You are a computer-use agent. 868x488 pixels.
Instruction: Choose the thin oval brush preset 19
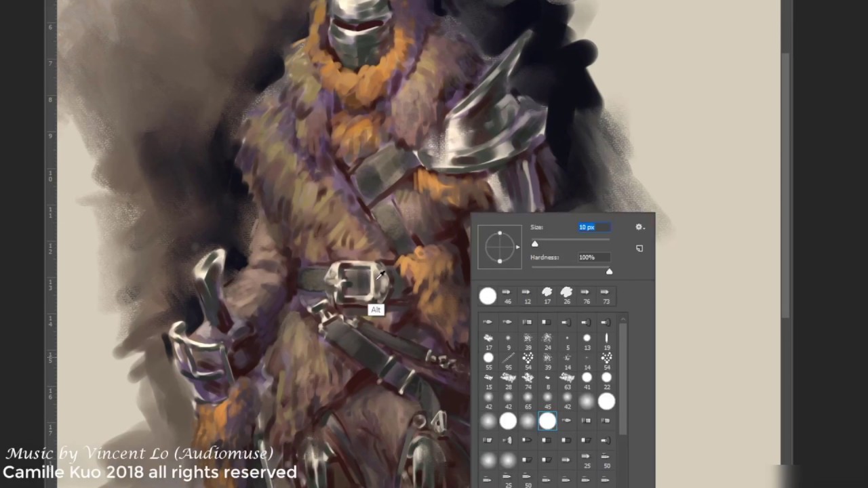pyautogui.click(x=606, y=340)
